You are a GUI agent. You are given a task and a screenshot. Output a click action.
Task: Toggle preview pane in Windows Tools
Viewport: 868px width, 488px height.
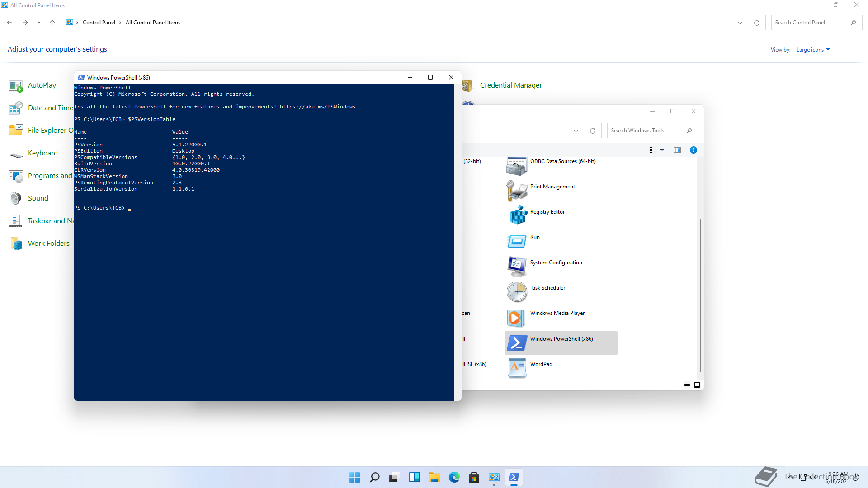pos(677,150)
